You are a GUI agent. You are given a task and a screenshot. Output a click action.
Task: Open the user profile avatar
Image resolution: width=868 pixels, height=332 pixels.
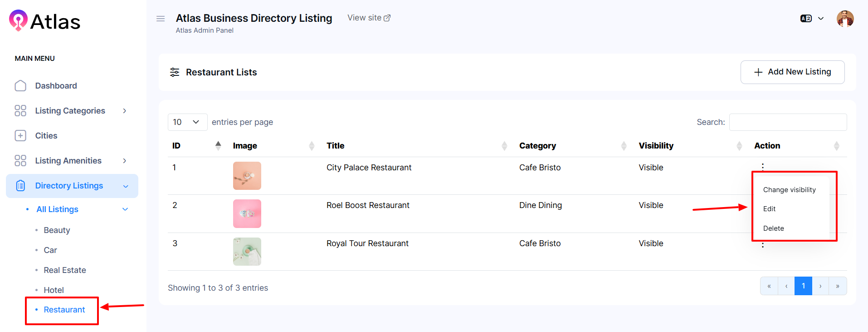(845, 19)
